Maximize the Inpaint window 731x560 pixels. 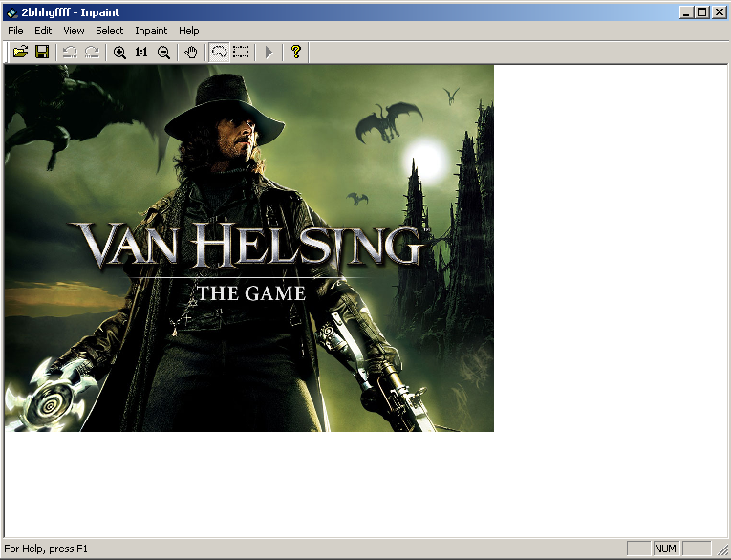pyautogui.click(x=701, y=12)
